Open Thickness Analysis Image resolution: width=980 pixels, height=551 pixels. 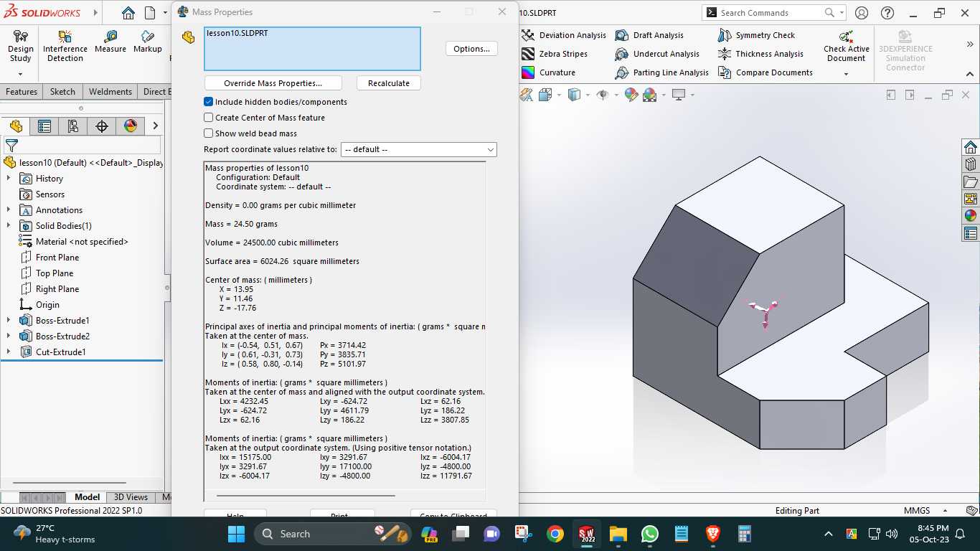pos(761,54)
